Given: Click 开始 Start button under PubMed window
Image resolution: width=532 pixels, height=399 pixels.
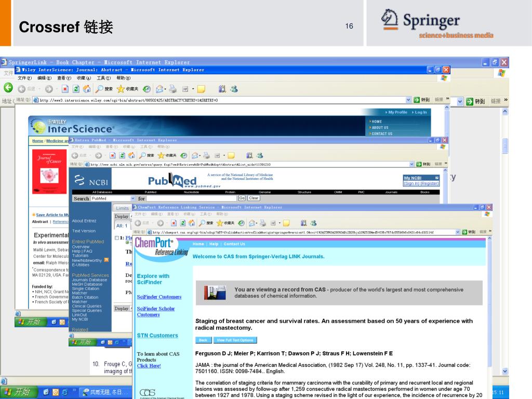Looking at the screenshot, I should (x=84, y=342).
